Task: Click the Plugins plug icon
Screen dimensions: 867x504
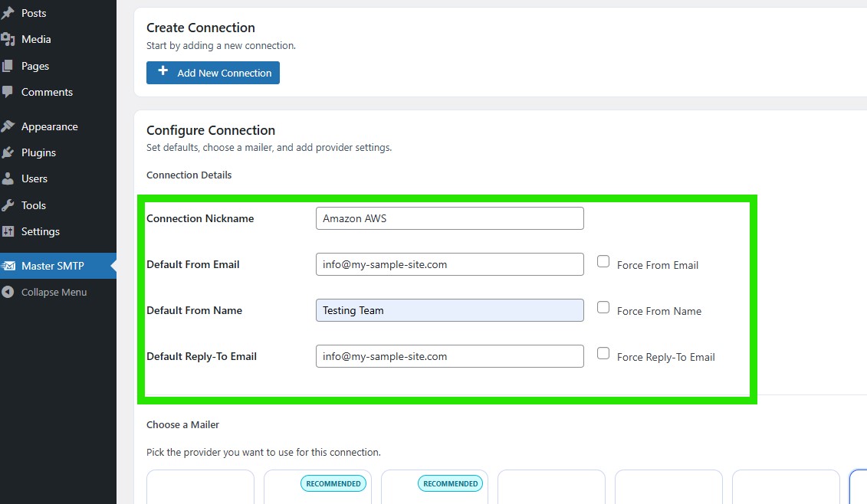Action: [x=8, y=152]
